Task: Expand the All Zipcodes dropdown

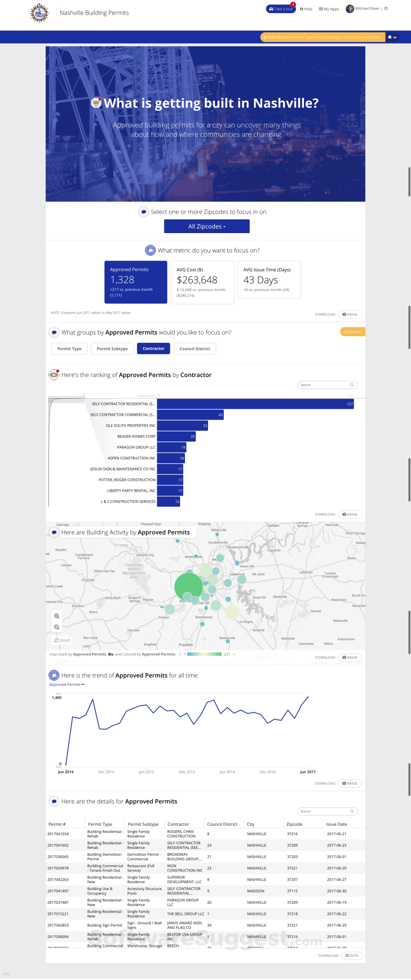Action: click(207, 226)
